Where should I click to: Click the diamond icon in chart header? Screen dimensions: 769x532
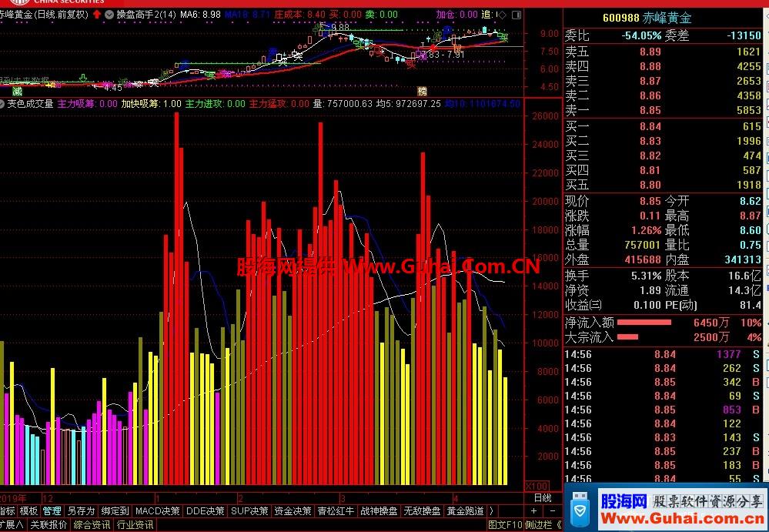point(502,15)
